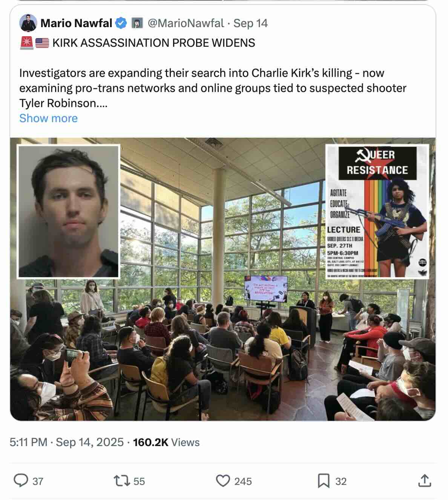
Task: Open the mugshot photo inset
Action: click(x=68, y=212)
